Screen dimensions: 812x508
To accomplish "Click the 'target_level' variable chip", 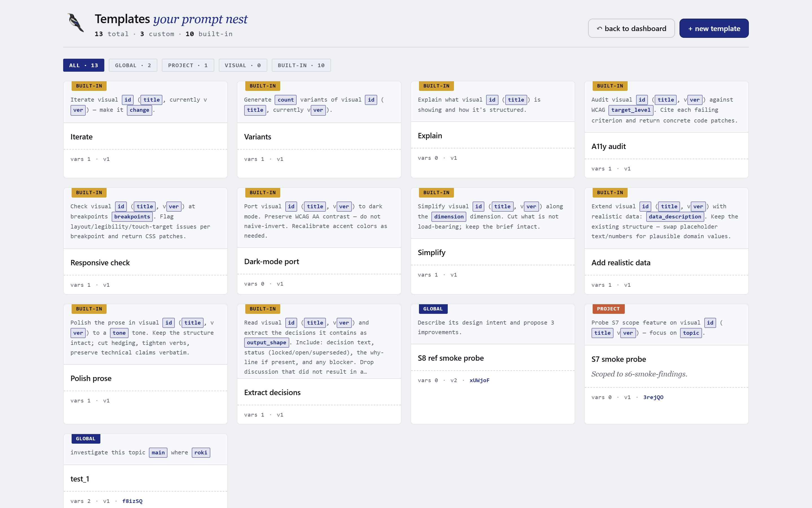I will [x=631, y=110].
